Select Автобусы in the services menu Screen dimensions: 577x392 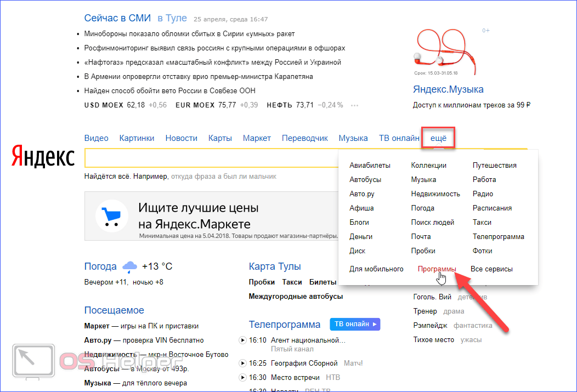point(365,180)
